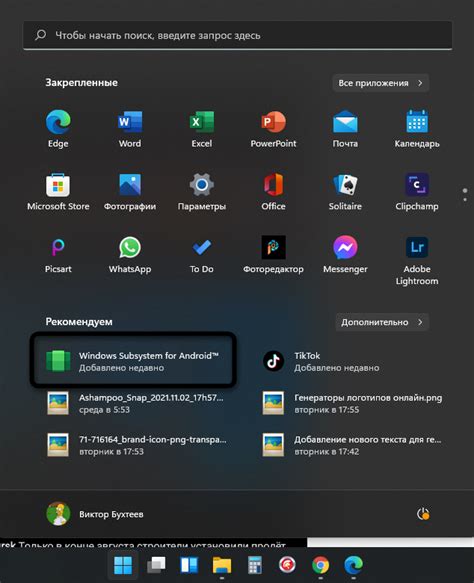Launch Messenger from pinned apps
The width and height of the screenshot is (474, 583).
tap(345, 254)
